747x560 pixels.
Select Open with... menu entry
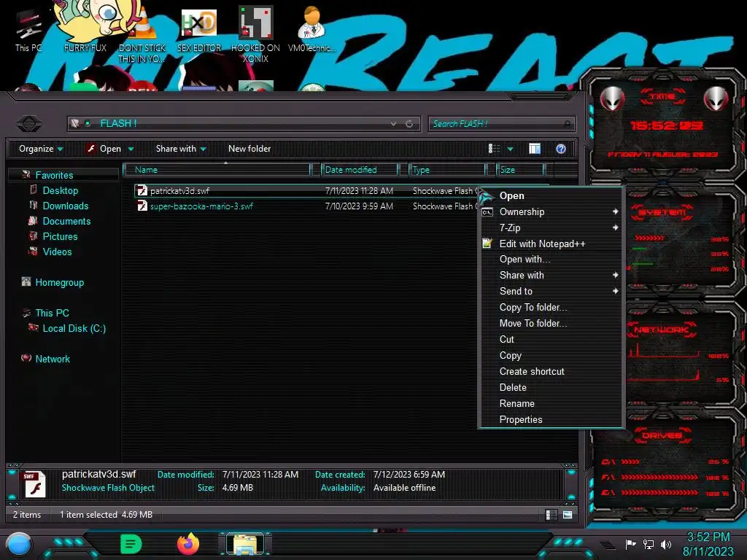551,260
